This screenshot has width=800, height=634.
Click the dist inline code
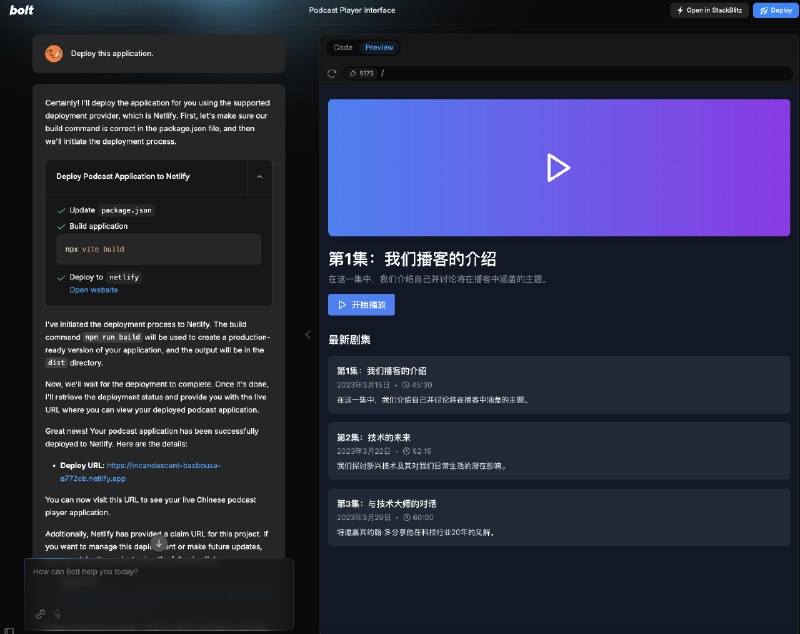pos(56,363)
